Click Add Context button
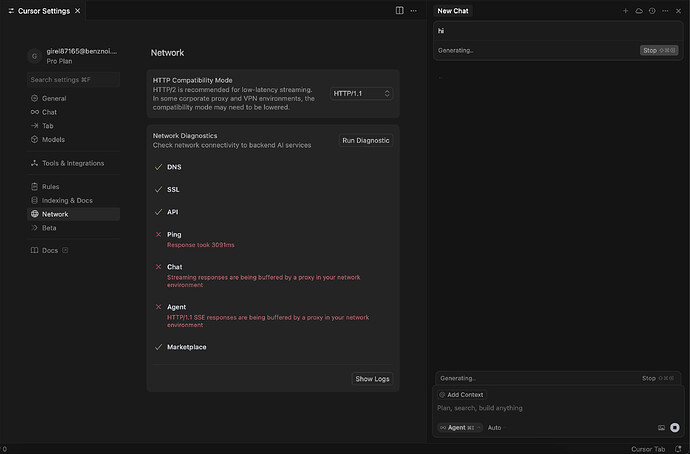690x454 pixels. click(x=462, y=395)
